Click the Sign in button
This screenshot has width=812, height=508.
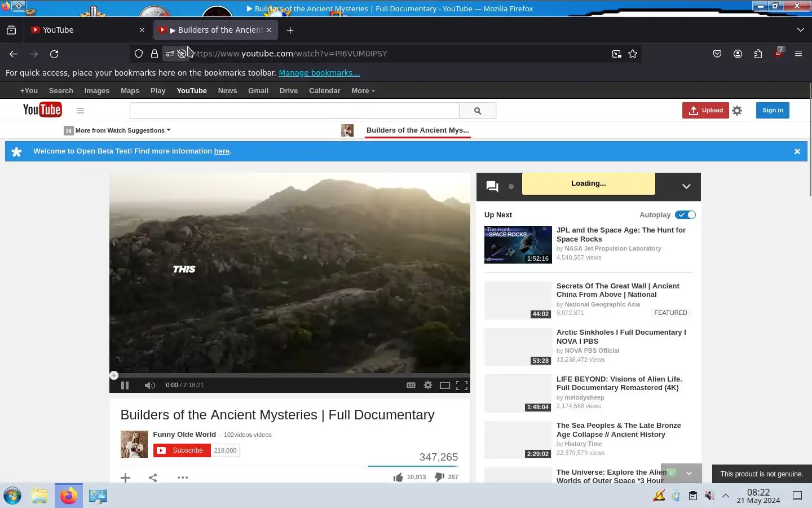coord(773,111)
